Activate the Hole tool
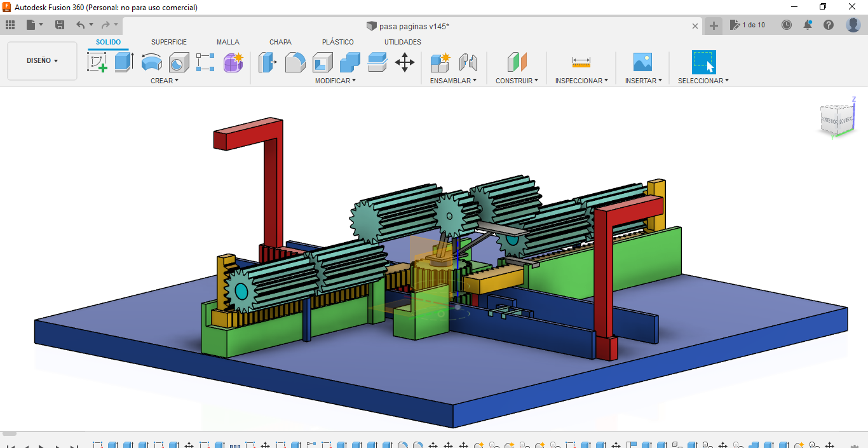868x448 pixels. pyautogui.click(x=179, y=62)
